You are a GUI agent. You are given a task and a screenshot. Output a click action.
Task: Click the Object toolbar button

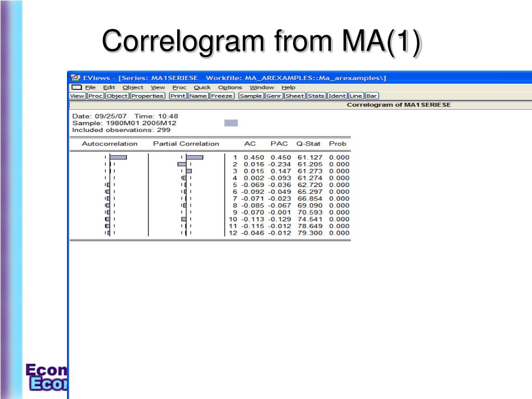[117, 96]
